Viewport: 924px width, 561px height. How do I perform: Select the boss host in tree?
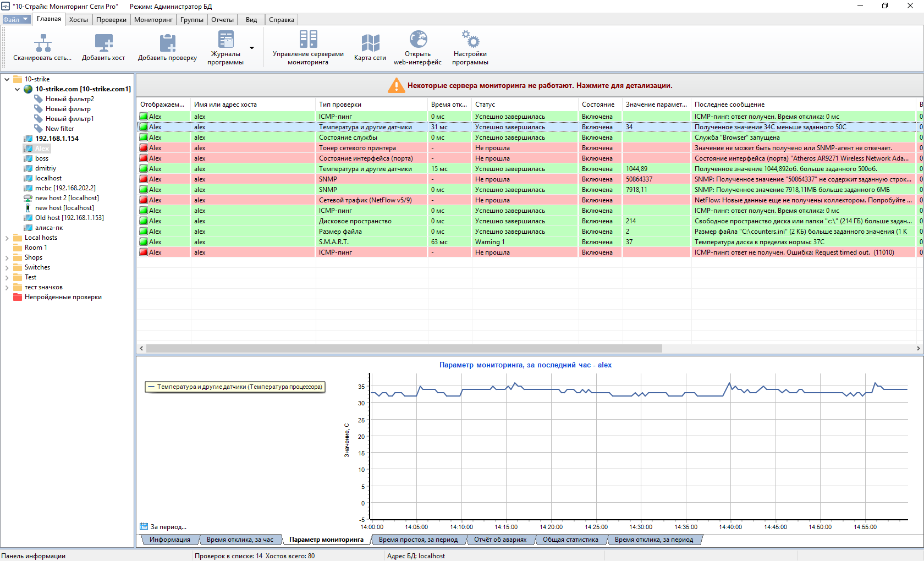click(x=42, y=158)
